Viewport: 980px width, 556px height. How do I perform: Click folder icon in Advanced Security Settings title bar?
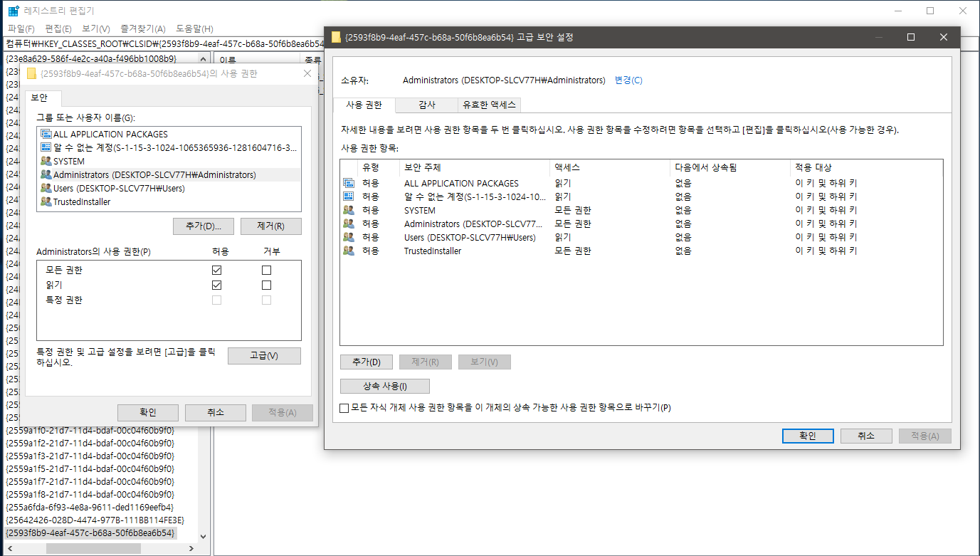[x=336, y=37]
